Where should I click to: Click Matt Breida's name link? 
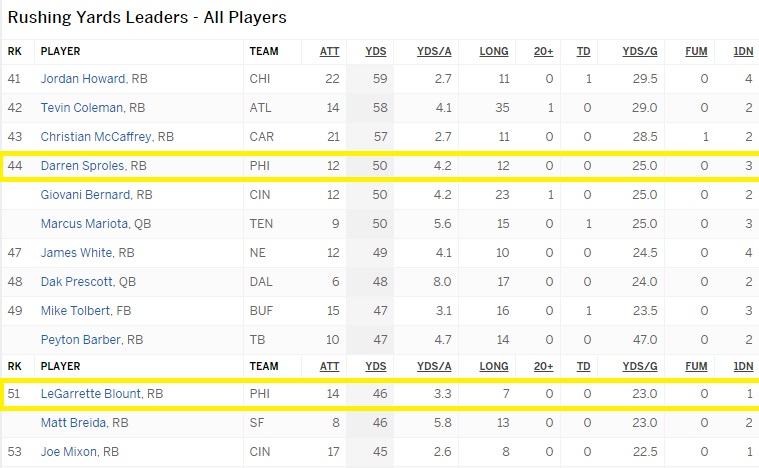(74, 424)
